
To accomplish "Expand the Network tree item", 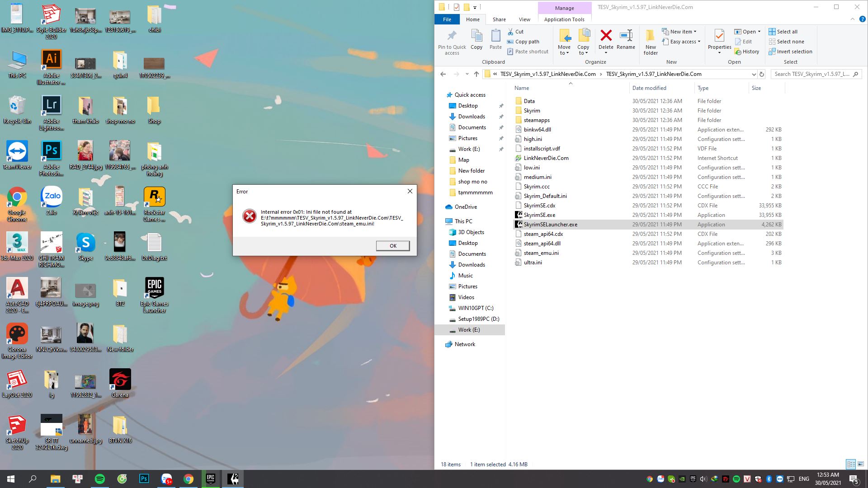I will pyautogui.click(x=442, y=344).
